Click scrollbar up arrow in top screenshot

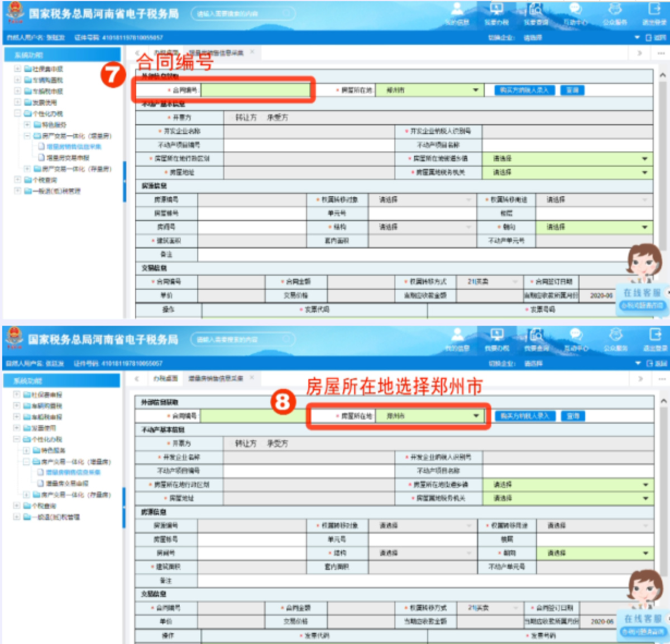pyautogui.click(x=663, y=75)
